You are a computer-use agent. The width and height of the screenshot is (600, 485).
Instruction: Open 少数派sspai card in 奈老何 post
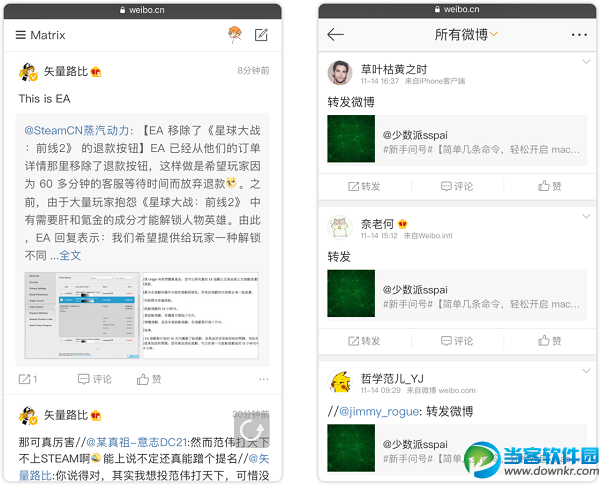point(457,295)
